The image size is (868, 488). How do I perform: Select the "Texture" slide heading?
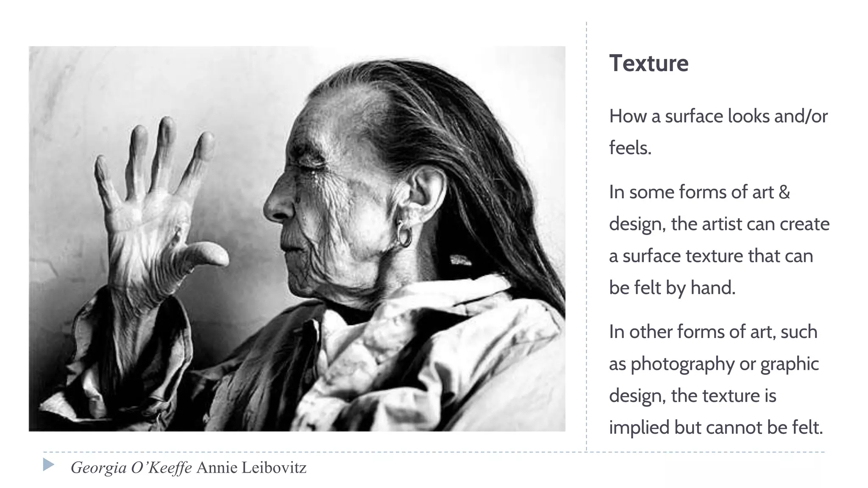point(648,64)
